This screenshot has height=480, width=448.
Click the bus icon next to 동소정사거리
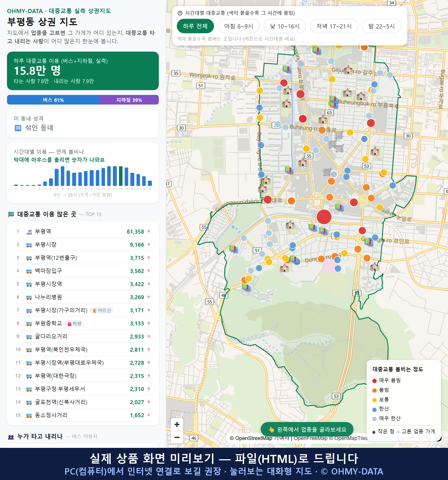[29, 415]
